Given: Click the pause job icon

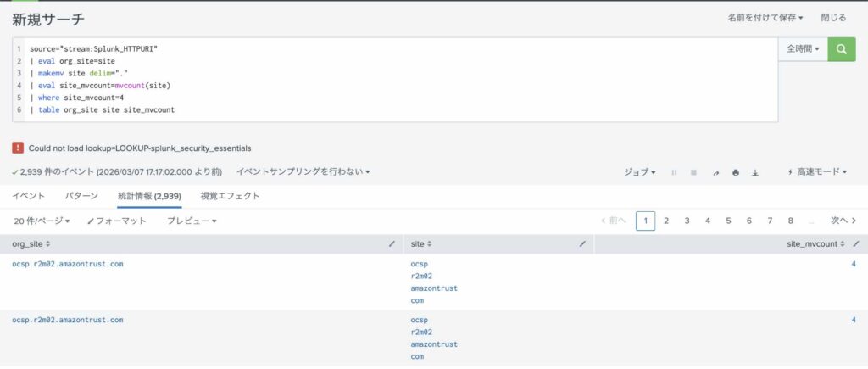Looking at the screenshot, I should [x=674, y=172].
